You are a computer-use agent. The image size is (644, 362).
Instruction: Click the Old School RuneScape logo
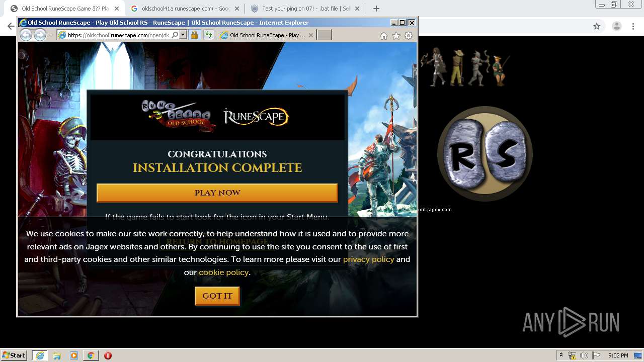point(178,116)
